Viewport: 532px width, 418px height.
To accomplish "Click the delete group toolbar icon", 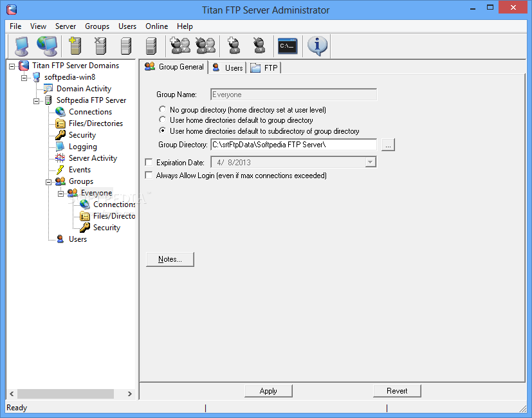I will (206, 46).
